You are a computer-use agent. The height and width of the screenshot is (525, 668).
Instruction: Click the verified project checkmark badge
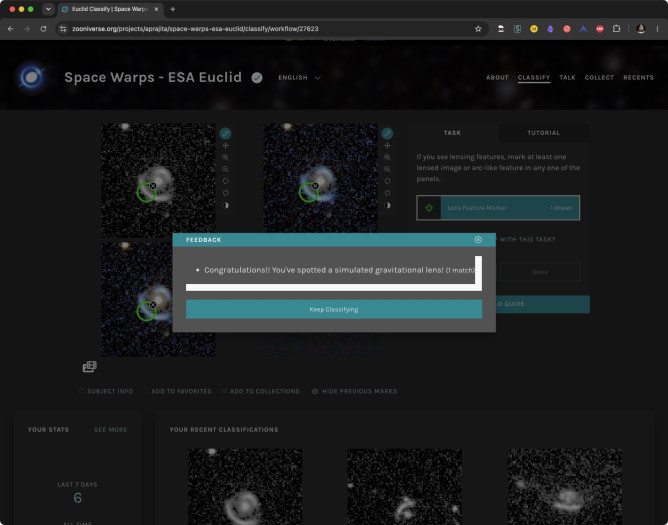257,78
